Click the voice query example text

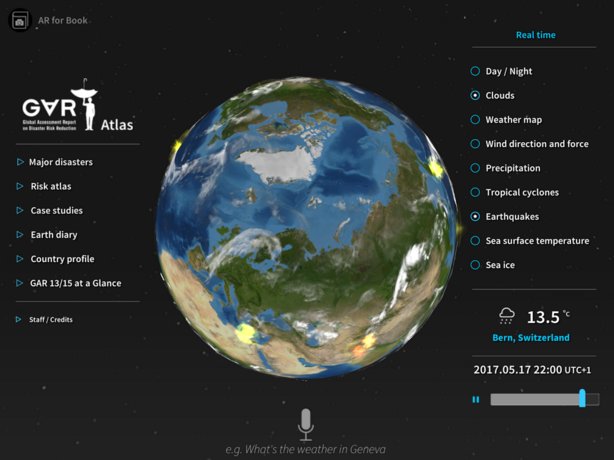click(x=305, y=449)
